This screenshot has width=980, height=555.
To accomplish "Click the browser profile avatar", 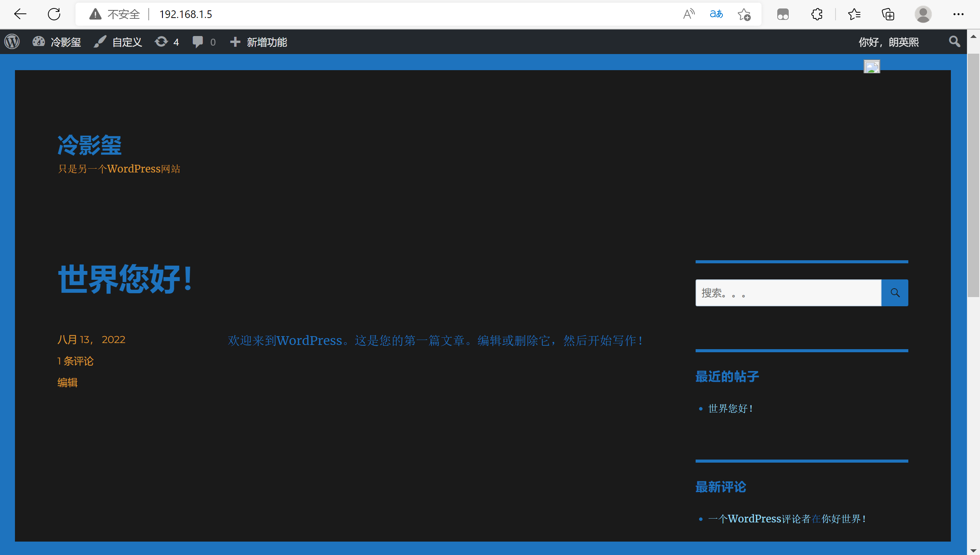I will [x=923, y=14].
